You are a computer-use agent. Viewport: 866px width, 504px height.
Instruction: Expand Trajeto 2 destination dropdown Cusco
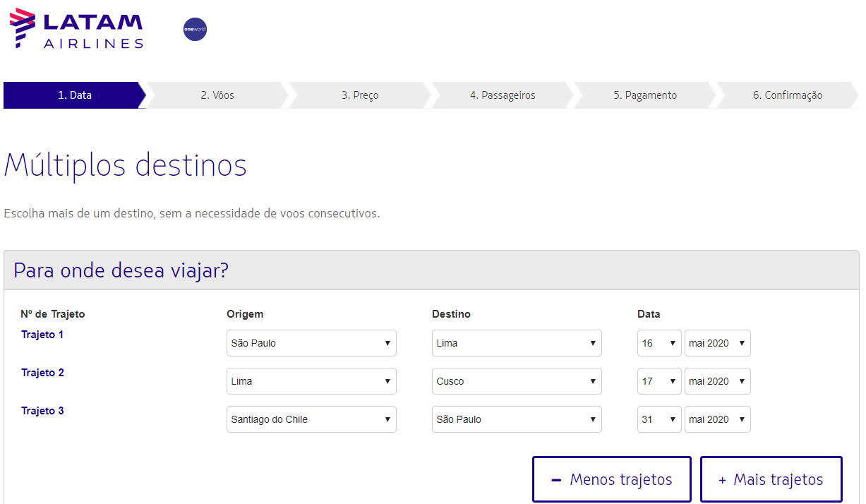tap(517, 381)
